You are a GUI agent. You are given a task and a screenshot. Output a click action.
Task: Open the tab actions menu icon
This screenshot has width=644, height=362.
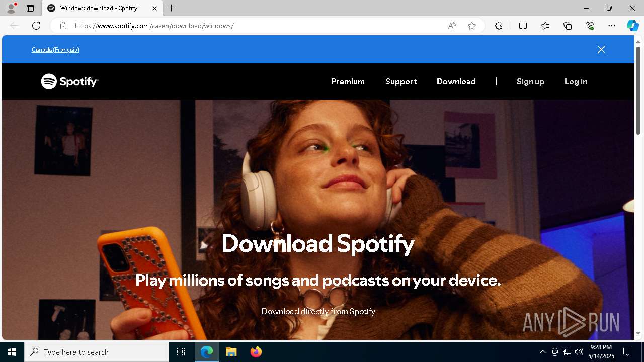click(30, 8)
